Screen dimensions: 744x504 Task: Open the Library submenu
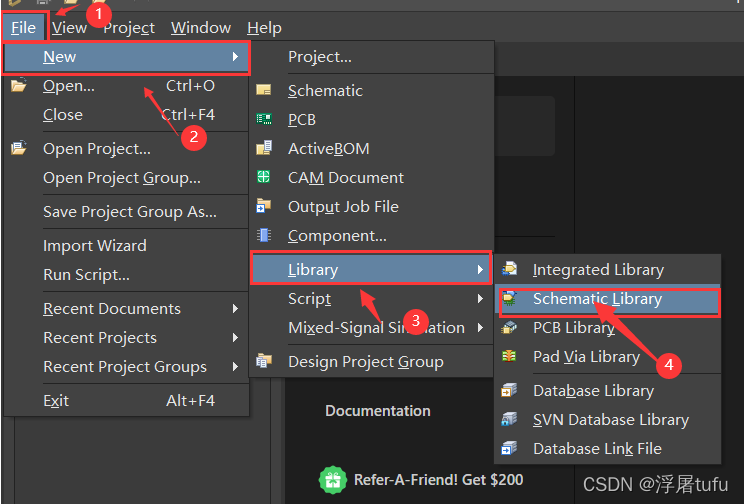[372, 270]
